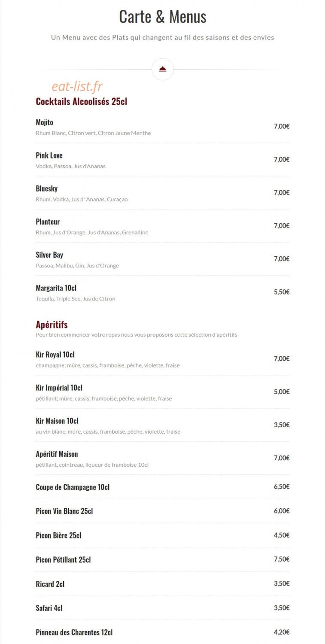Click the Bluesky cocktail name
This screenshot has height=644, width=325.
click(46, 189)
